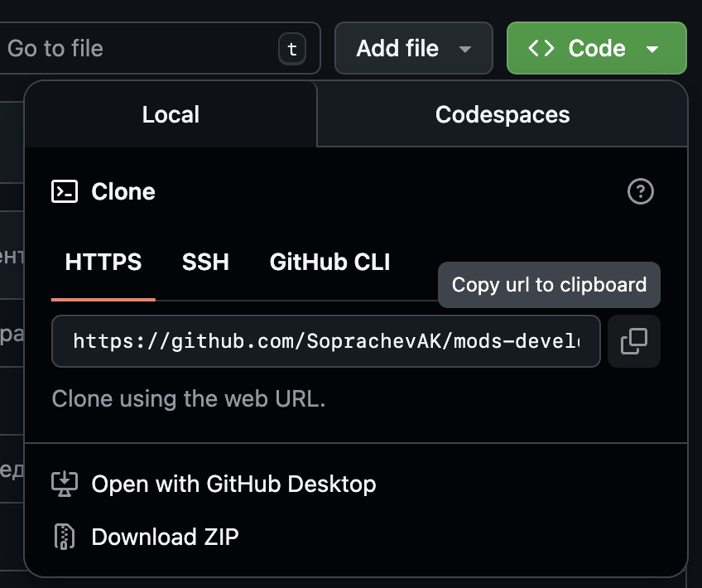Copy the clone URL to clipboard
702x588 pixels.
[x=633, y=341]
